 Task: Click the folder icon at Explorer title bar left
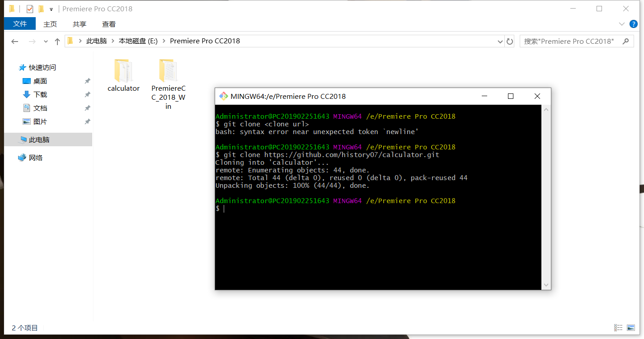click(12, 9)
